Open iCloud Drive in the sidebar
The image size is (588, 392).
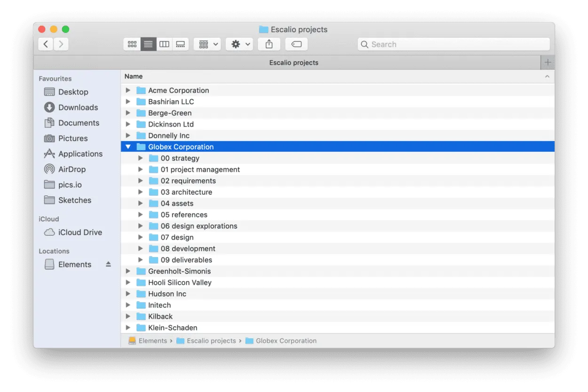tap(79, 232)
